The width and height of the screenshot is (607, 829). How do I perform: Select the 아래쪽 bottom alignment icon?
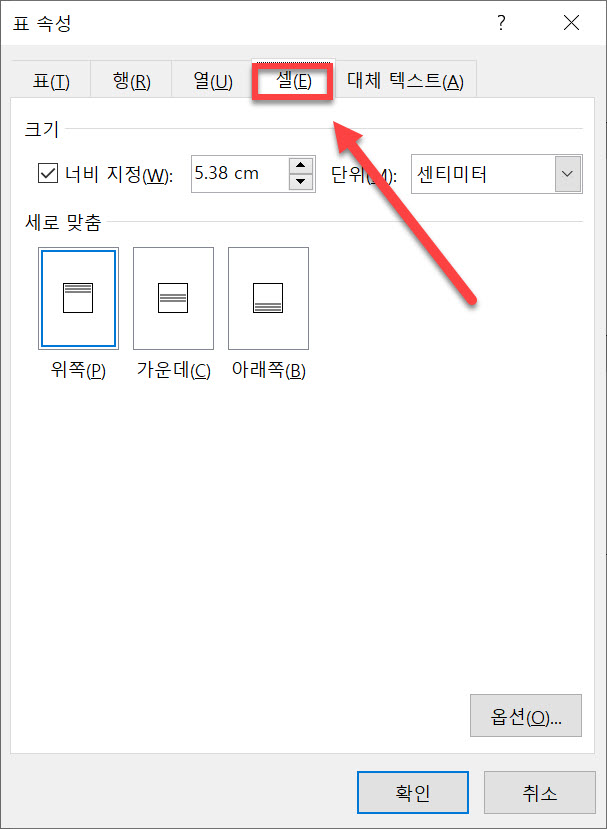(268, 298)
